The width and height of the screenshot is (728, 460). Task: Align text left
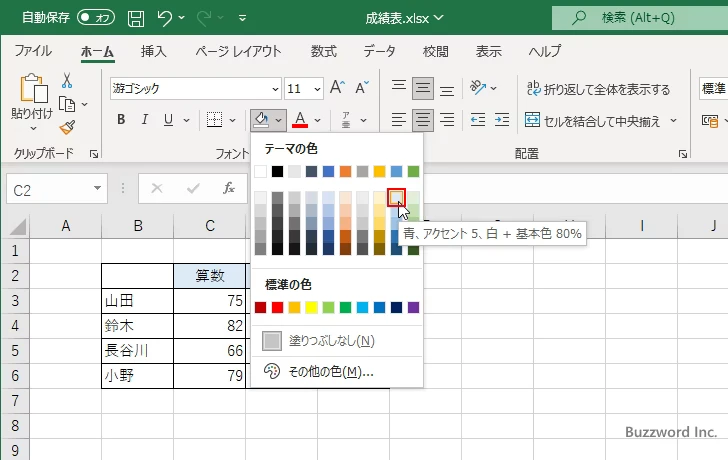pyautogui.click(x=398, y=120)
